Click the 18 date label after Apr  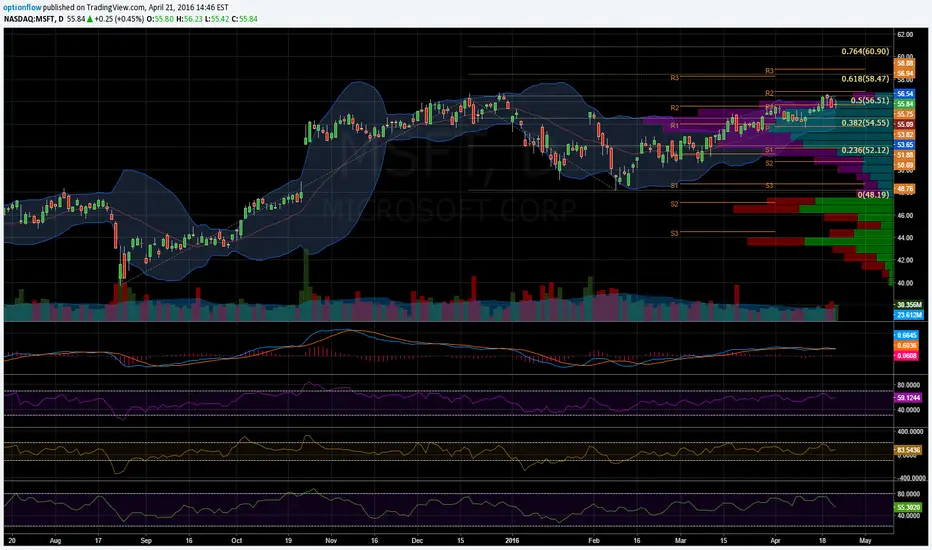[823, 541]
